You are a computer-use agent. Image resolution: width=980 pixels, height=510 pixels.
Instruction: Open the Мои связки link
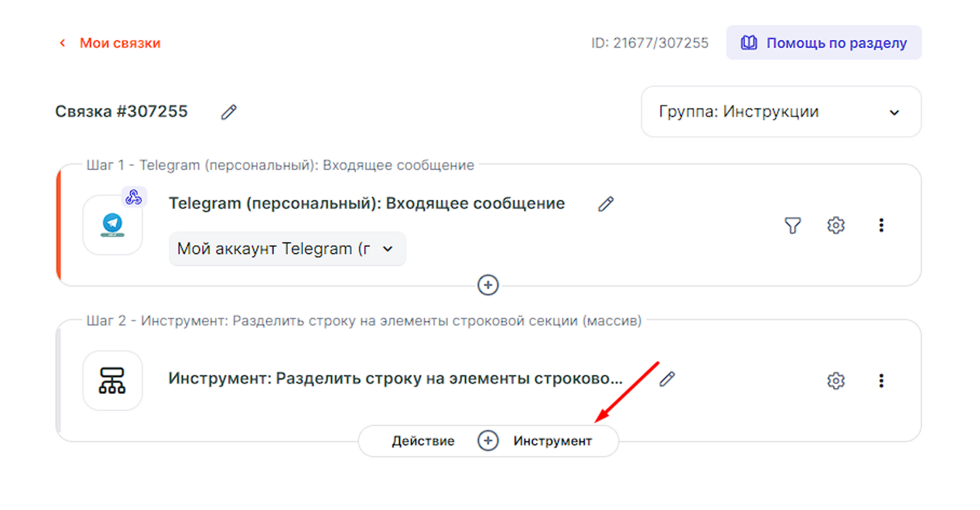(x=120, y=43)
